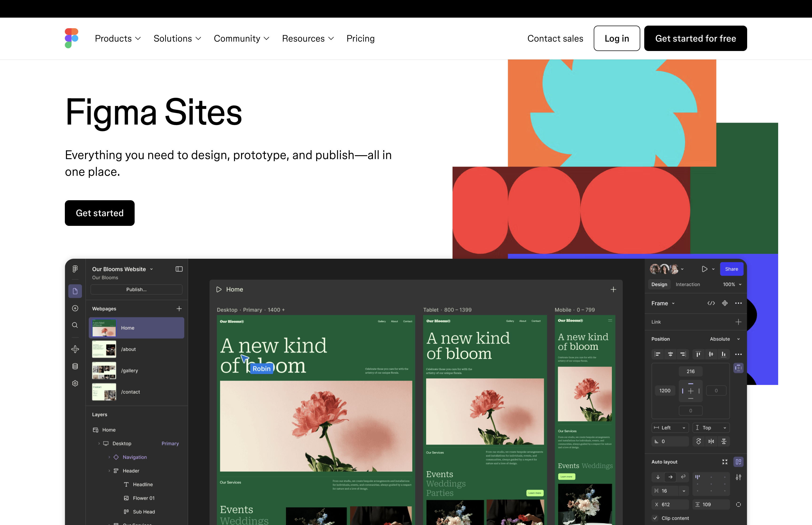The width and height of the screenshot is (812, 525).
Task: Expand the Navigation layer
Action: (x=109, y=457)
